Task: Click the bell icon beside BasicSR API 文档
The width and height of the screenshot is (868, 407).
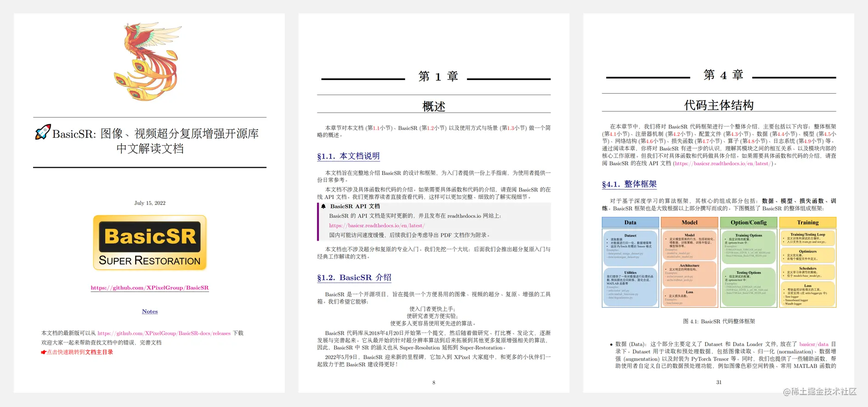Action: (323, 206)
